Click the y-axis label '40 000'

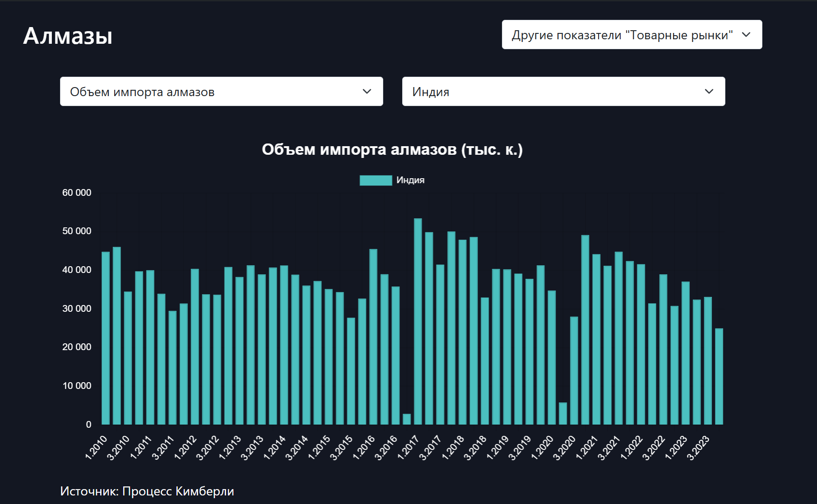pos(77,270)
